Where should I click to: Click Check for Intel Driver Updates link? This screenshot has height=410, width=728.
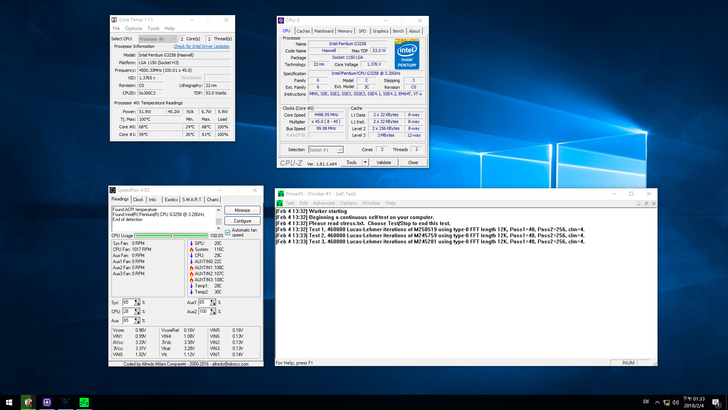tap(201, 46)
